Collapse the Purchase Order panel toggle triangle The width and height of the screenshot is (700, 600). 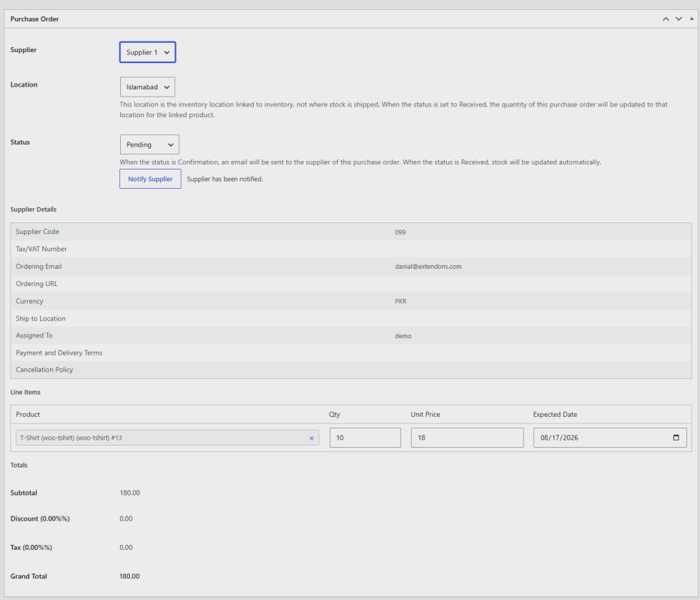691,19
